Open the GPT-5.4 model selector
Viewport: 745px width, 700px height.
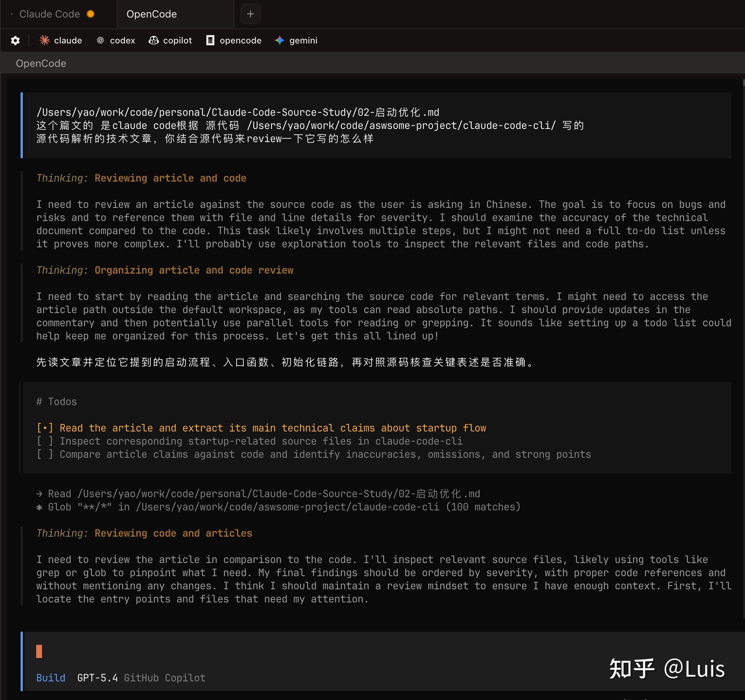(98, 678)
